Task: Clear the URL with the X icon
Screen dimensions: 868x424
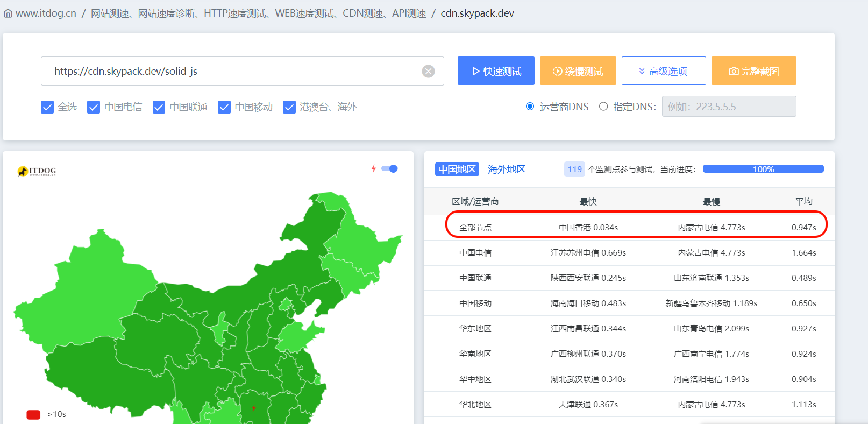Action: point(428,71)
